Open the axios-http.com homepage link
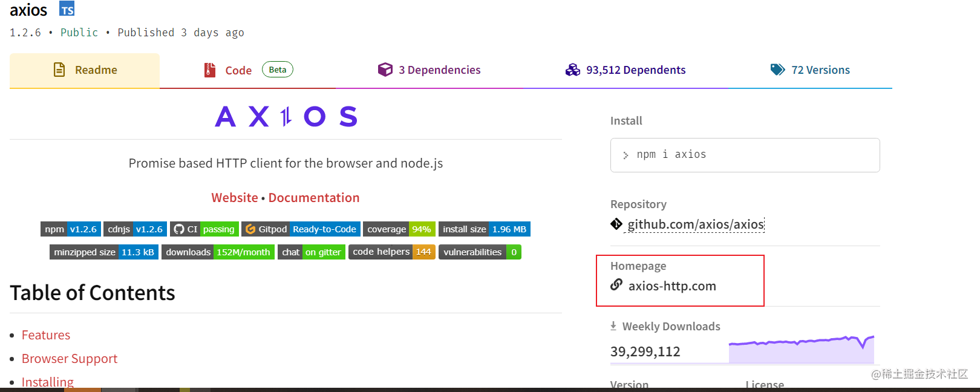The image size is (980, 392). coord(672,286)
